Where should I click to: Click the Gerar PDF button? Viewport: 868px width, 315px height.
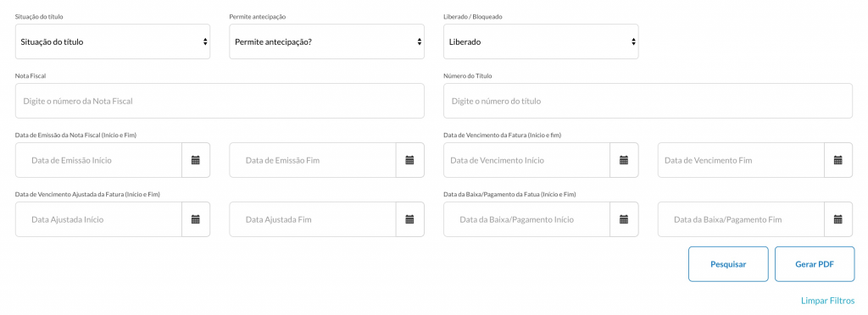(x=815, y=264)
